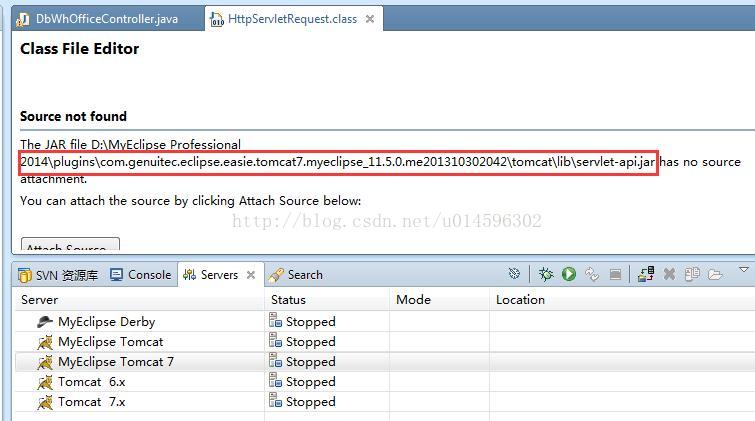Screen dimensions: 755x421
Task: Click the MyEclipse Tomcat 7 cat icon
Action: tap(45, 362)
